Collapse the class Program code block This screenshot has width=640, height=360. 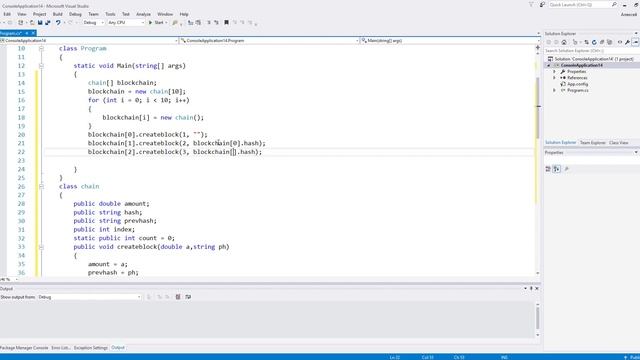point(41,48)
